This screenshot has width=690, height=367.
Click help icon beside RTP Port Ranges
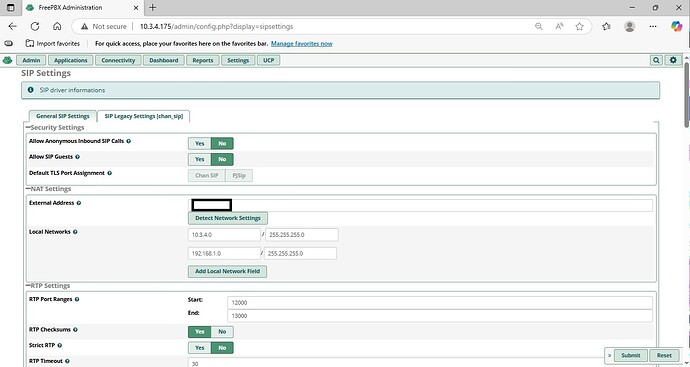(77, 300)
